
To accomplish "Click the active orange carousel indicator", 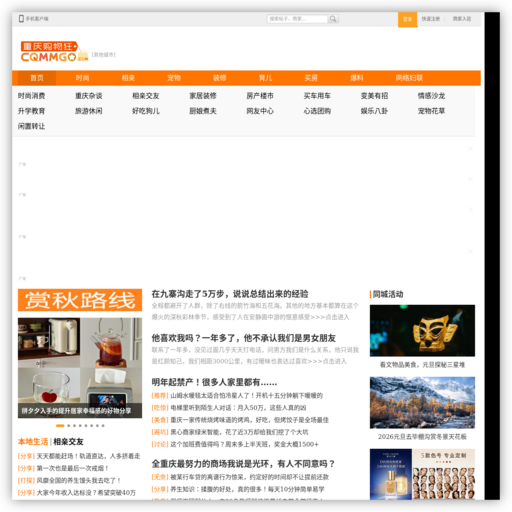I will [x=60, y=426].
